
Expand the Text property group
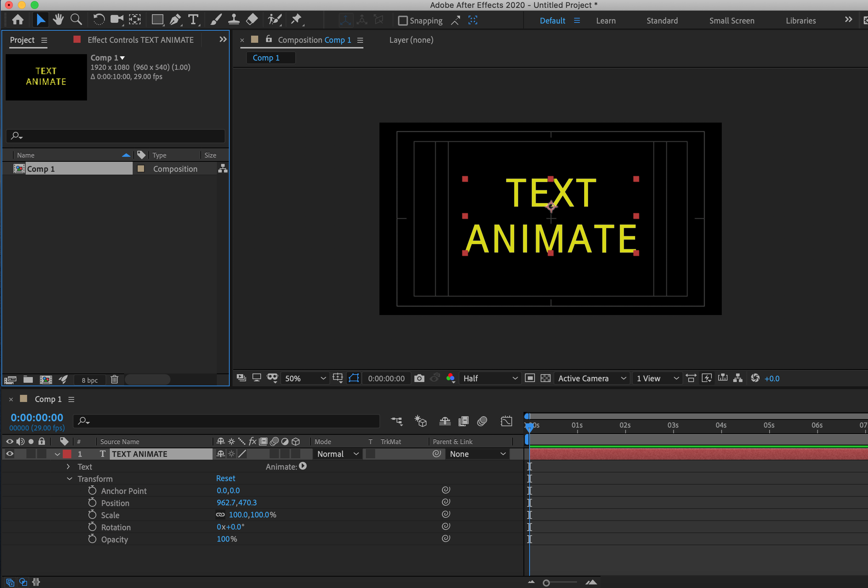point(68,467)
